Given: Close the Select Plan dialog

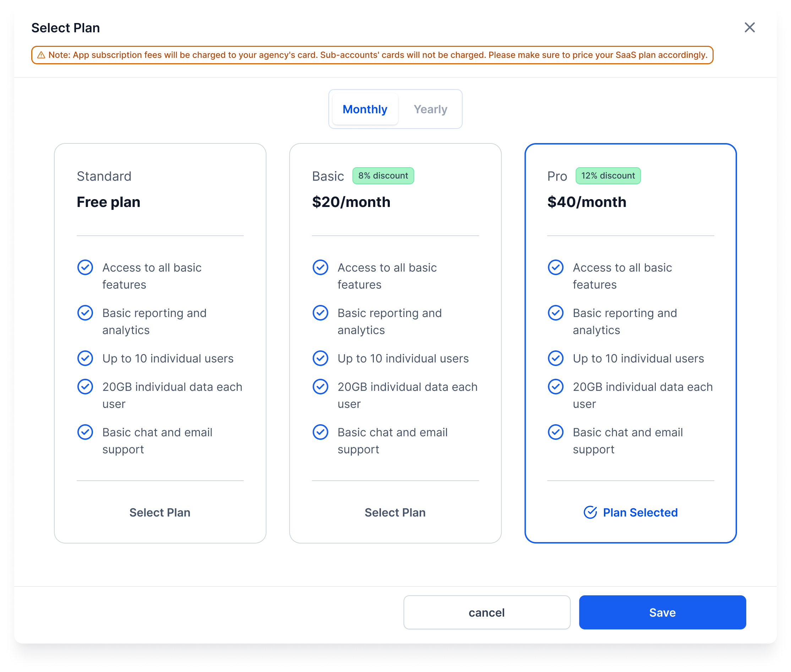Looking at the screenshot, I should pos(749,27).
